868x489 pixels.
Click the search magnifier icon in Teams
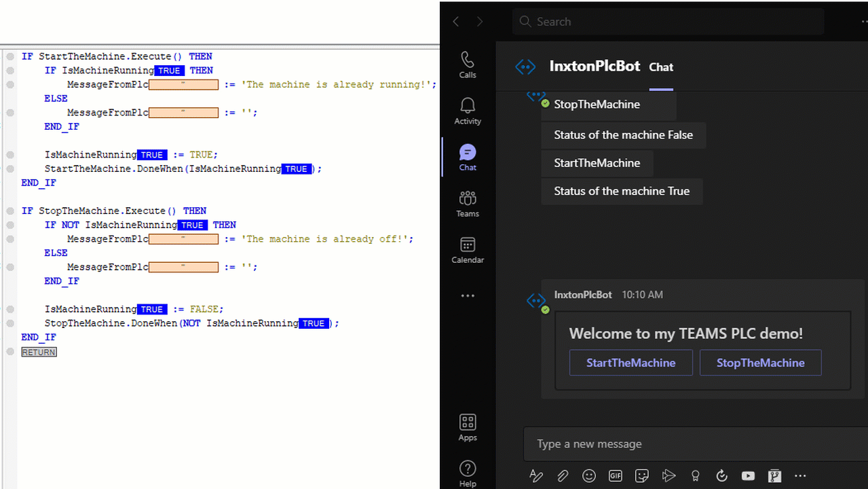525,22
